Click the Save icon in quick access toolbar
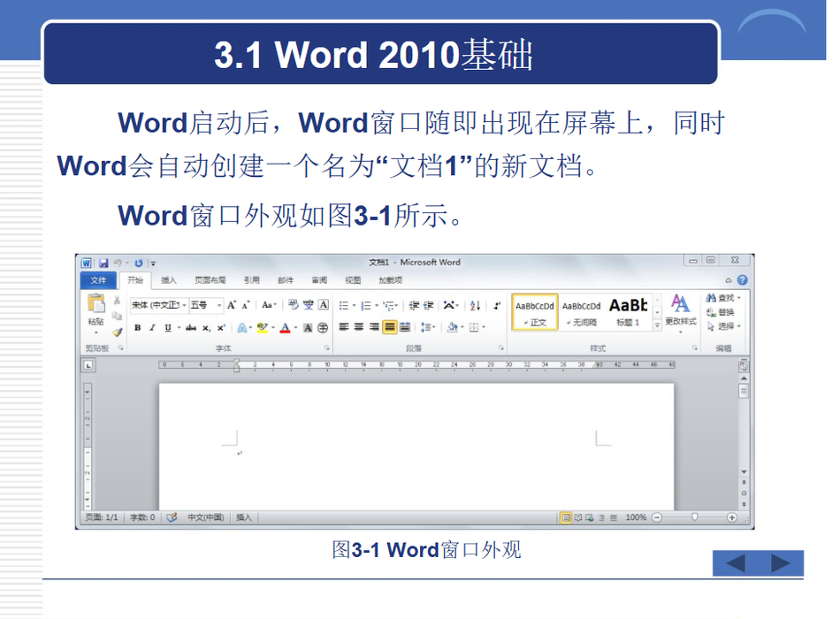The image size is (840, 619). (x=103, y=263)
